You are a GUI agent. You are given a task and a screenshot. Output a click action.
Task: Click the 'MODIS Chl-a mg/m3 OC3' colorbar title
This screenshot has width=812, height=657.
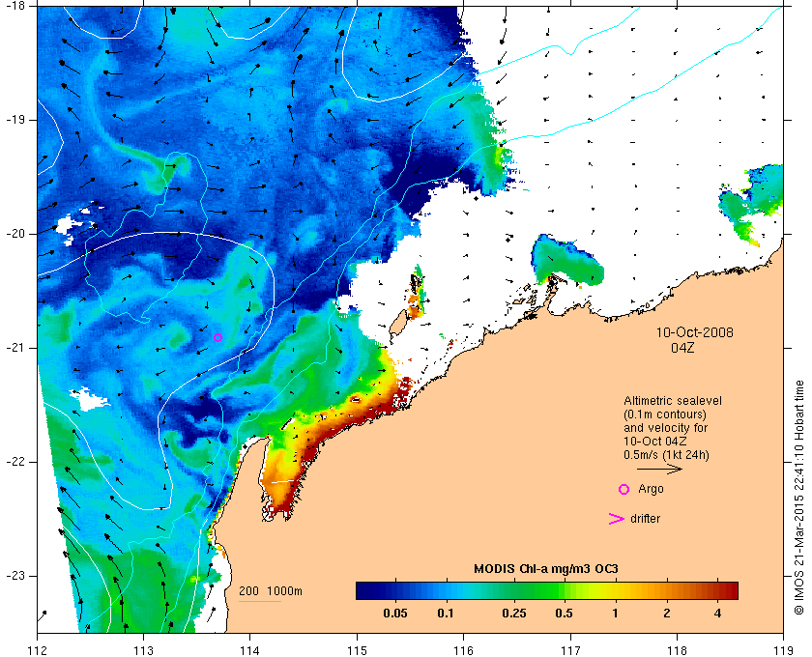click(x=546, y=569)
